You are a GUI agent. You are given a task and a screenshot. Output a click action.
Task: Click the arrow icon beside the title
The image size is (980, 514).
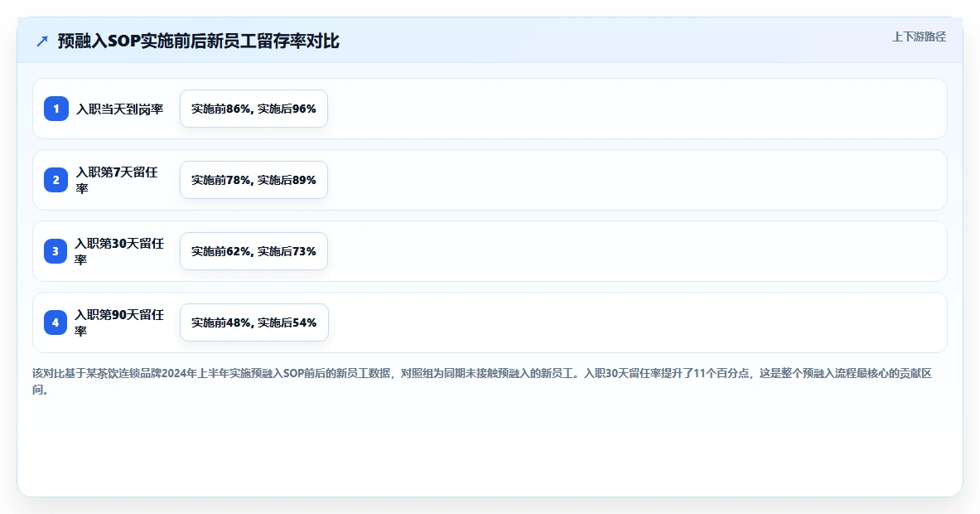tap(42, 41)
